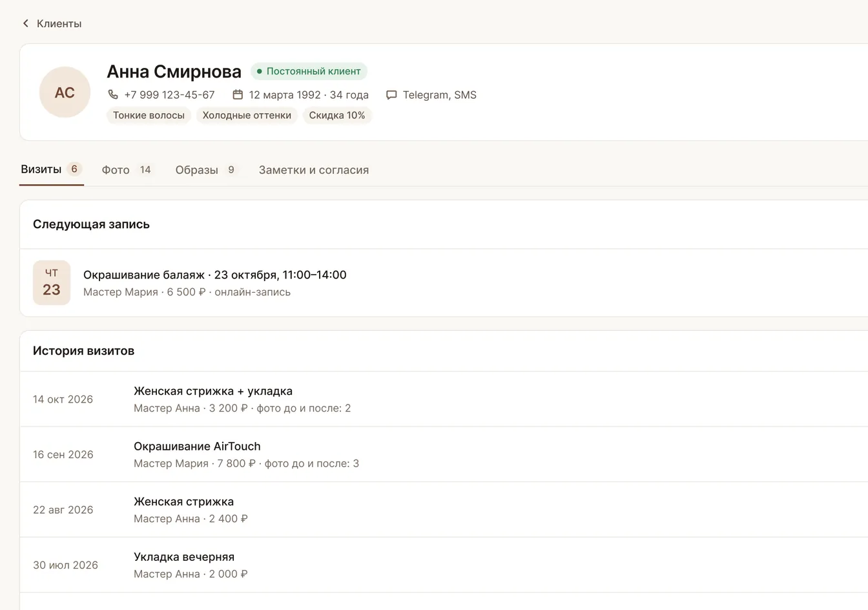Viewport: 868px width, 610px height.
Task: Open the Женская стрижка + укладка visit
Action: coord(213,391)
